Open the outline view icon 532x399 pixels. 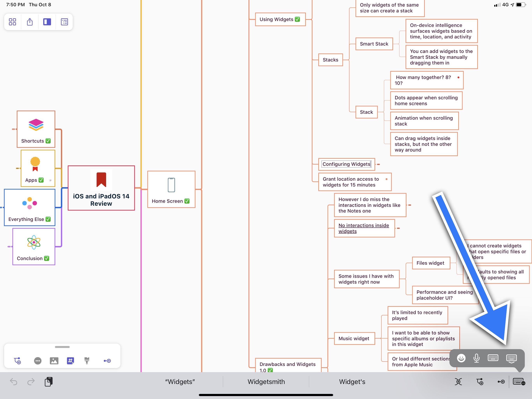[x=64, y=22]
